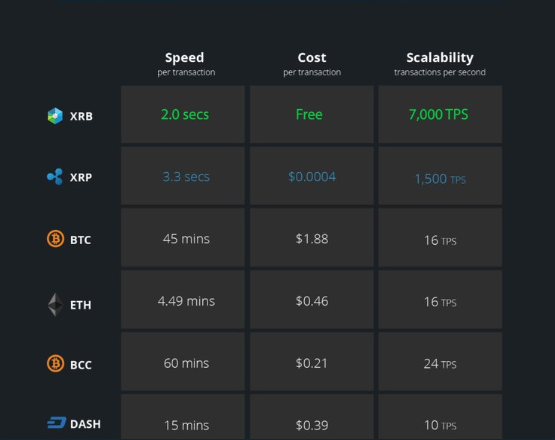The height and width of the screenshot is (440, 555).
Task: Click the 24 TPS BCC cell
Action: [x=440, y=362]
